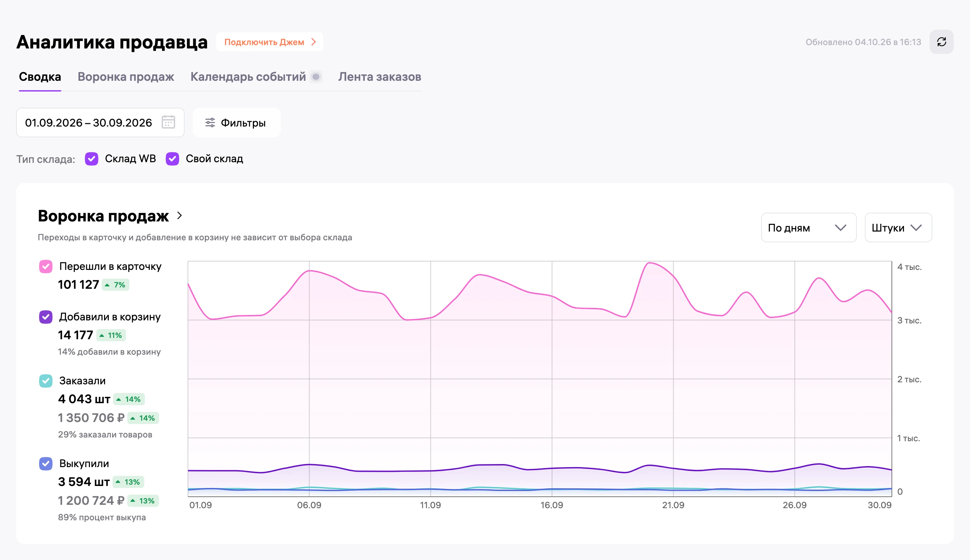
Task: Click the filters sliders icon
Action: point(210,123)
